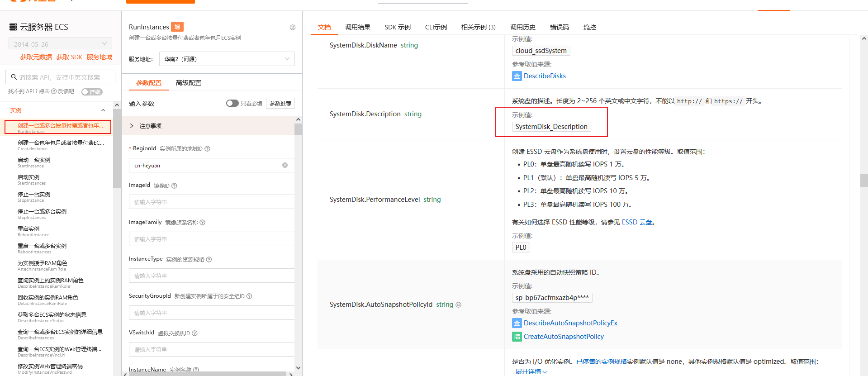Click the green icon before CreateAutoSnapshotPolicy
This screenshot has height=376, width=868.
pos(517,337)
